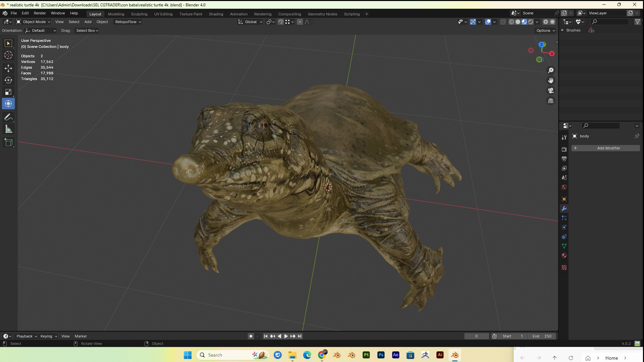The height and width of the screenshot is (362, 644).
Task: Expand the Brushes tree item
Action: 562,30
